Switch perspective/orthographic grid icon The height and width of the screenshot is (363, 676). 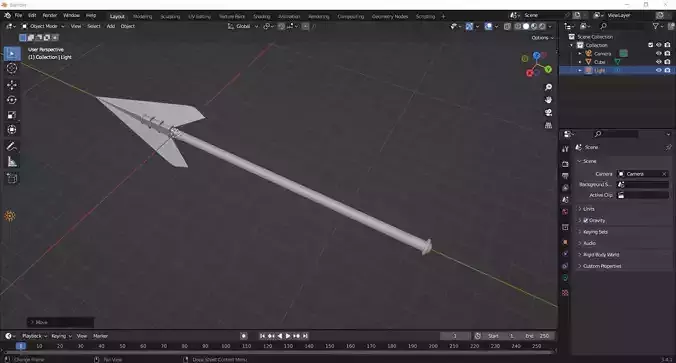pyautogui.click(x=548, y=125)
